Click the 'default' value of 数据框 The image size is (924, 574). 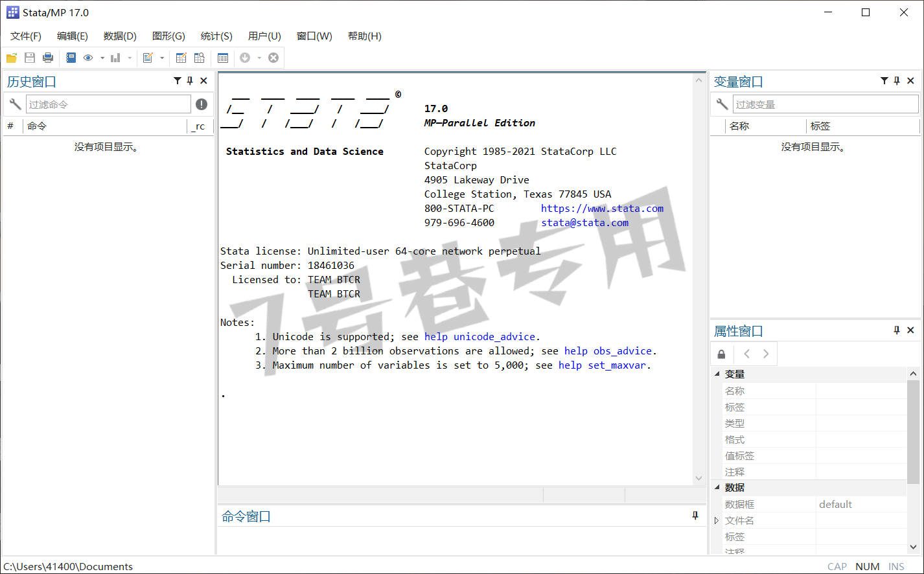click(835, 504)
